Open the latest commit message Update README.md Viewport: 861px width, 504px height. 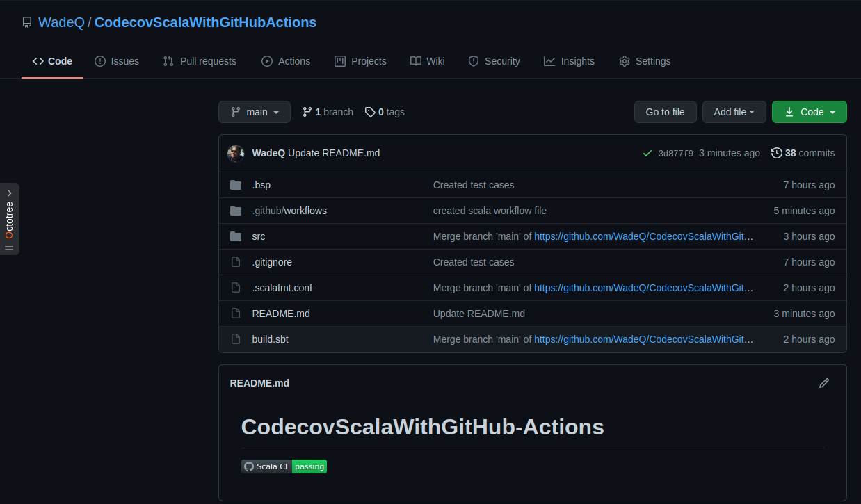tap(334, 153)
